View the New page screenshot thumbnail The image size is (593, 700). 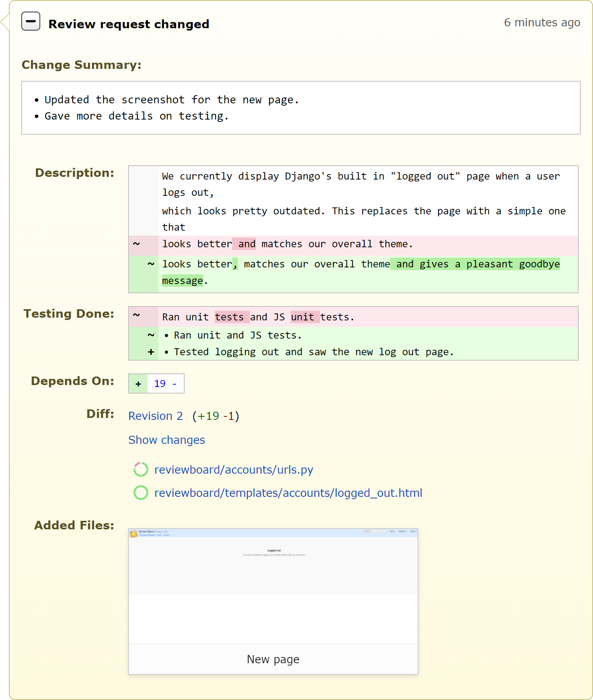click(273, 586)
